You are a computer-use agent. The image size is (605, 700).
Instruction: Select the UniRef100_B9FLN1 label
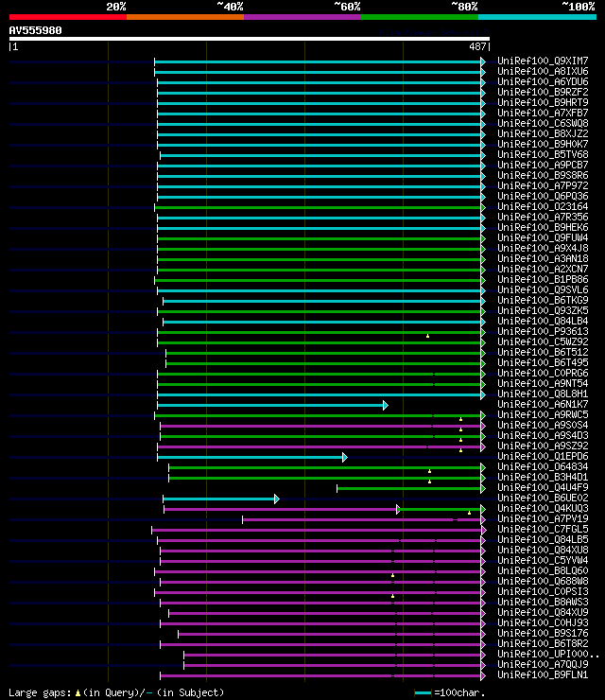pos(543,675)
